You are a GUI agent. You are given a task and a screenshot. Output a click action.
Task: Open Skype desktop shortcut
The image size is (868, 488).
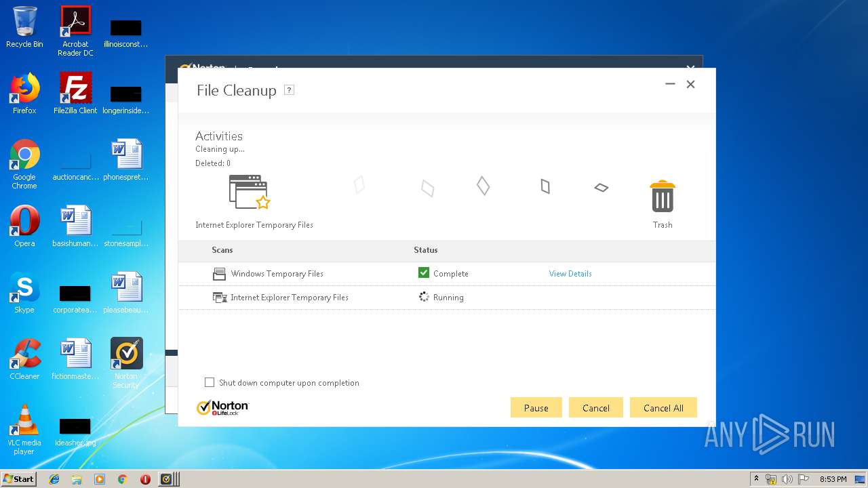pyautogui.click(x=24, y=293)
